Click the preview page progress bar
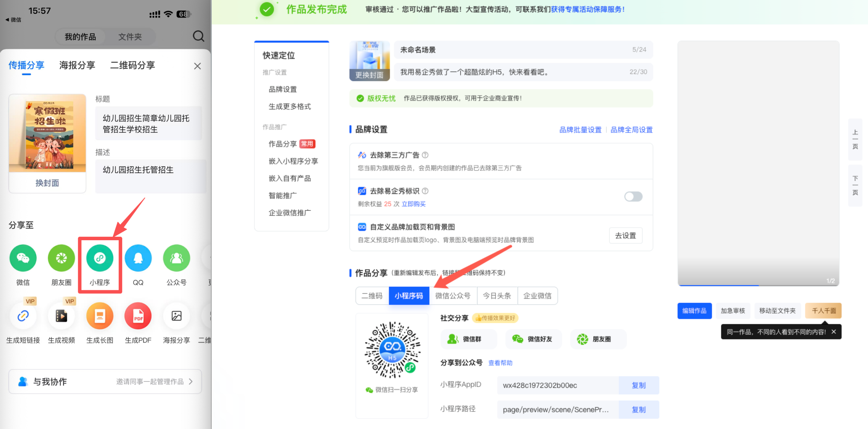868x429 pixels. pos(758,285)
